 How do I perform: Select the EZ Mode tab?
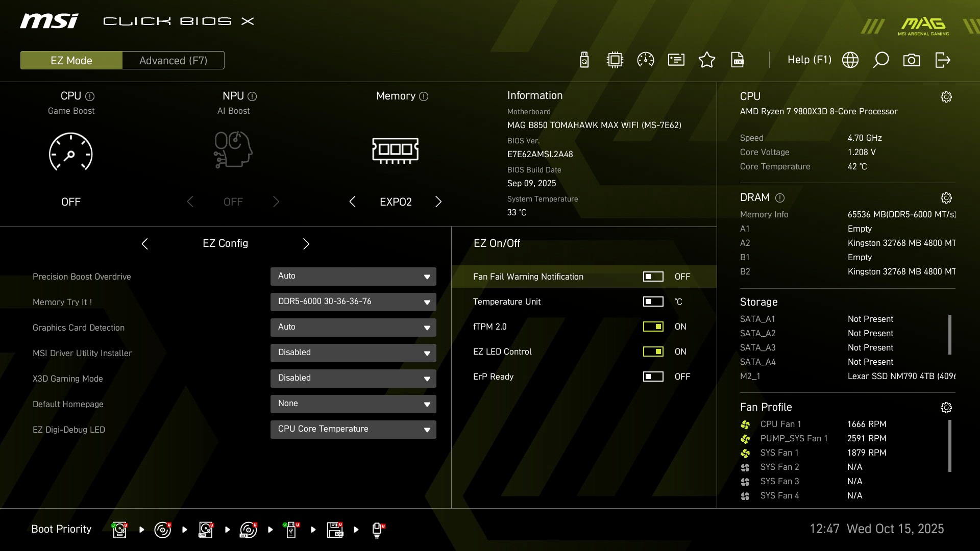[71, 60]
